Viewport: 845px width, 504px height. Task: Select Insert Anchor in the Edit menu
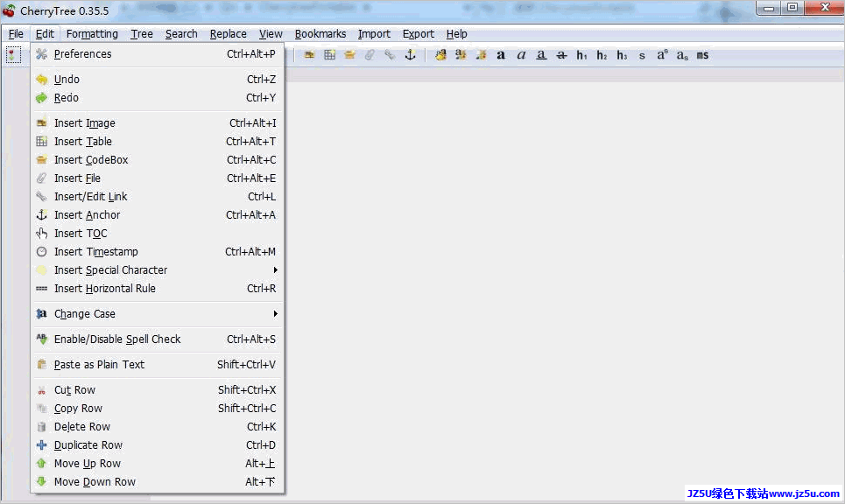coord(157,215)
